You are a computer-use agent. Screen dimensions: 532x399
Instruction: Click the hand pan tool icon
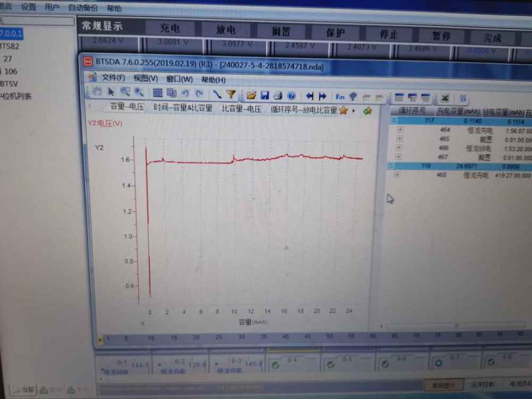point(98,92)
